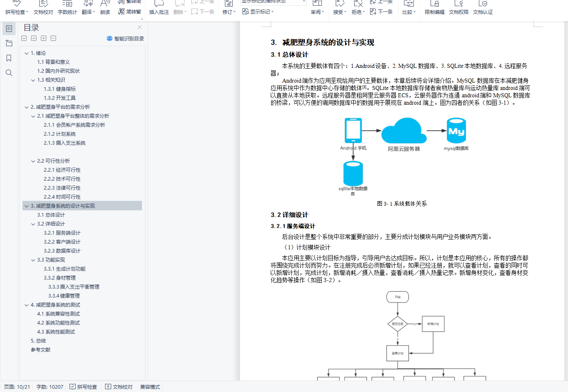
Task: Click the plus box button under 目录
Action: [x=43, y=38]
